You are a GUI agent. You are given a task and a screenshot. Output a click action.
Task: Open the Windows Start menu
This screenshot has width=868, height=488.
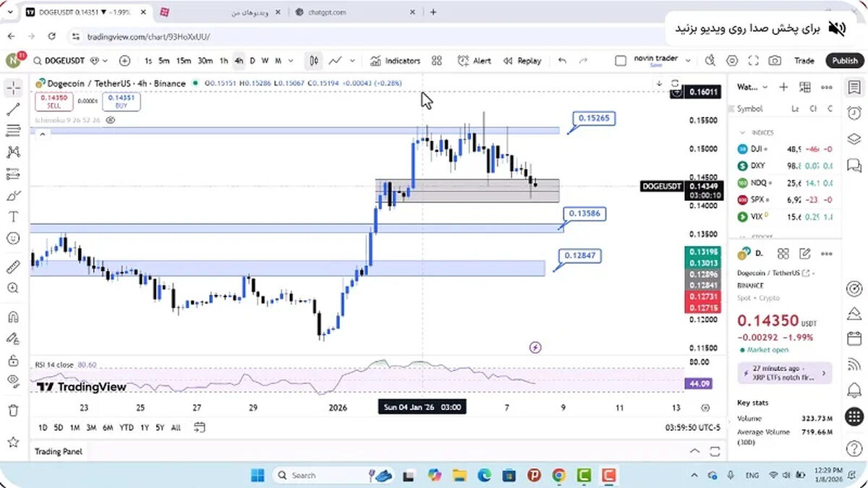click(258, 475)
